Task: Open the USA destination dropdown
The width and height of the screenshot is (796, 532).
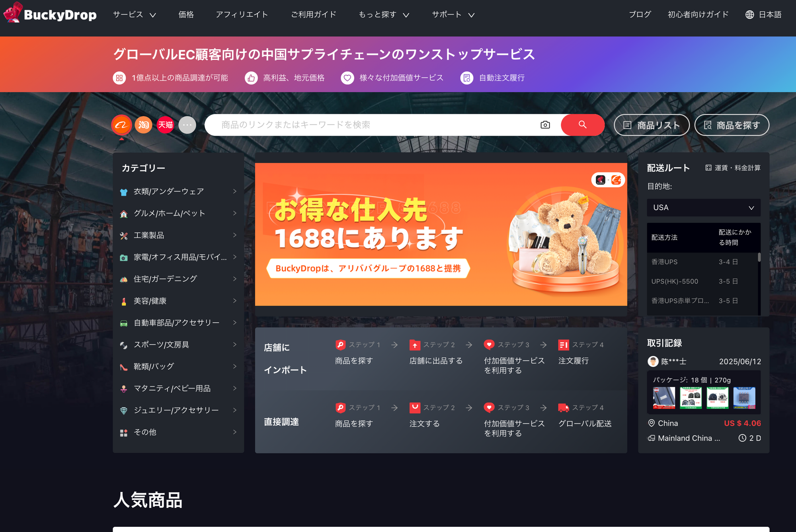Action: click(704, 208)
